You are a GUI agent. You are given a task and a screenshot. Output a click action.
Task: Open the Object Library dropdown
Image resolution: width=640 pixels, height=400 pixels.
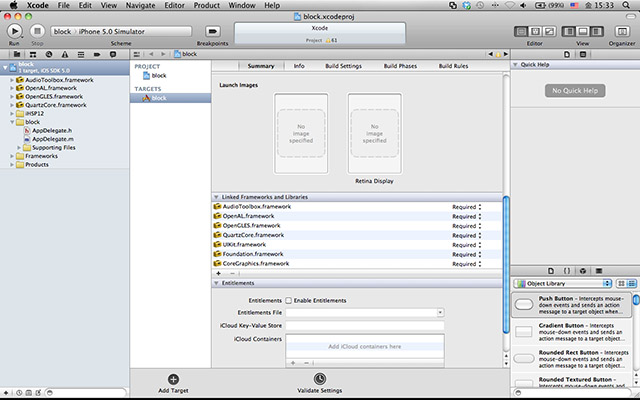[563, 283]
